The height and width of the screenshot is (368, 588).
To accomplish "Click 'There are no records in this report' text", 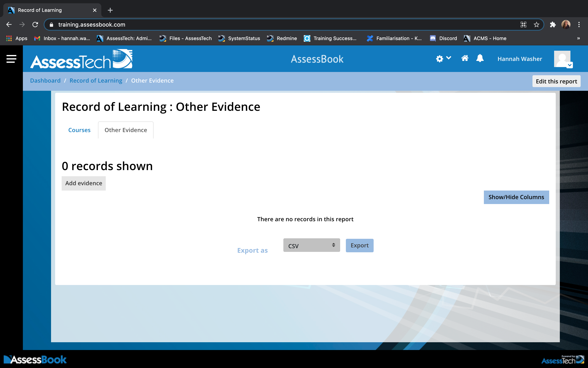I will 305,219.
